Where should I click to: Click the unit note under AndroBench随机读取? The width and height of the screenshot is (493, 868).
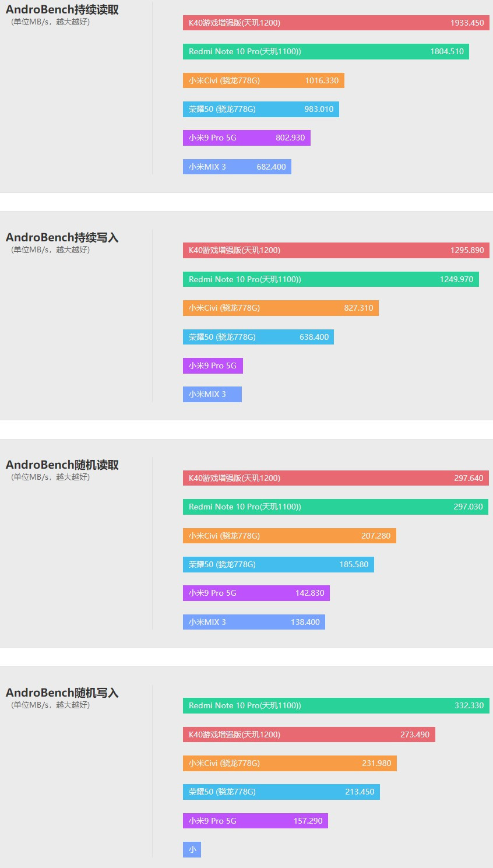pos(51,477)
